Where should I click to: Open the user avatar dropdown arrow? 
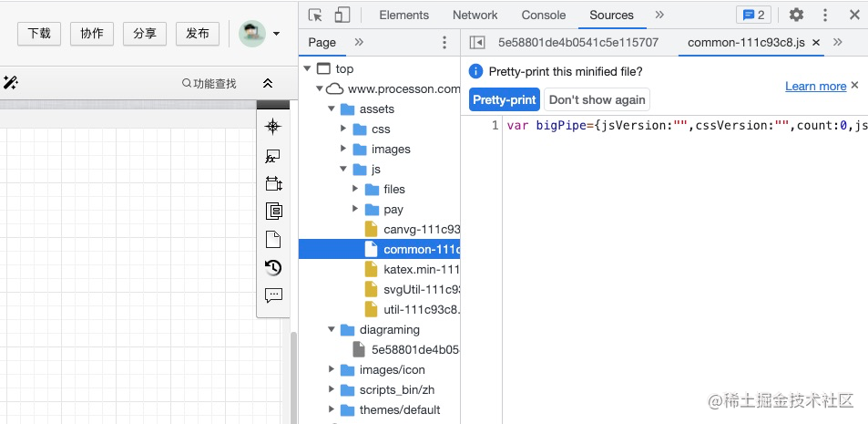(276, 34)
